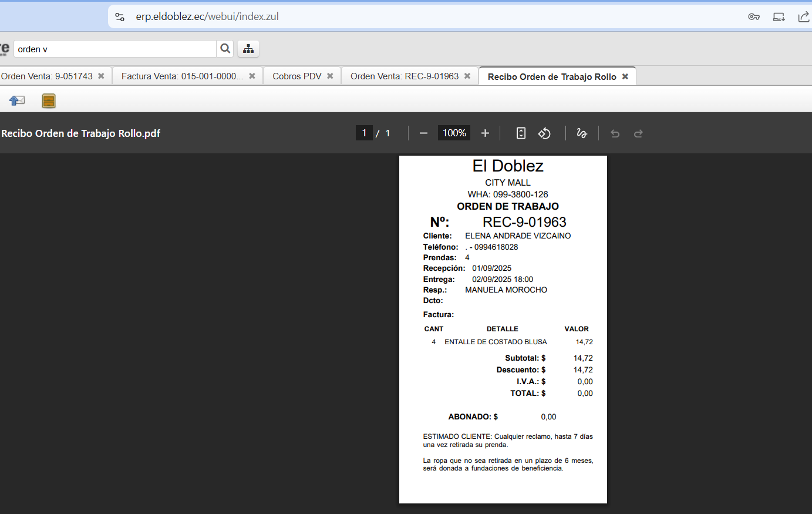Click the archive document icon
The height and width of the screenshot is (514, 812).
coord(49,101)
